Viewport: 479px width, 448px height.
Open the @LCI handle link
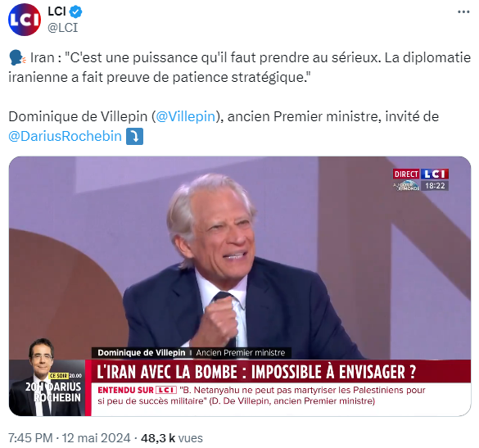click(63, 28)
